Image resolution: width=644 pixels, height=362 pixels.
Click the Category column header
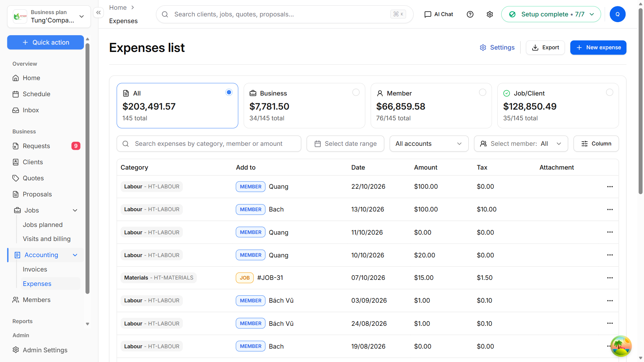click(x=134, y=168)
